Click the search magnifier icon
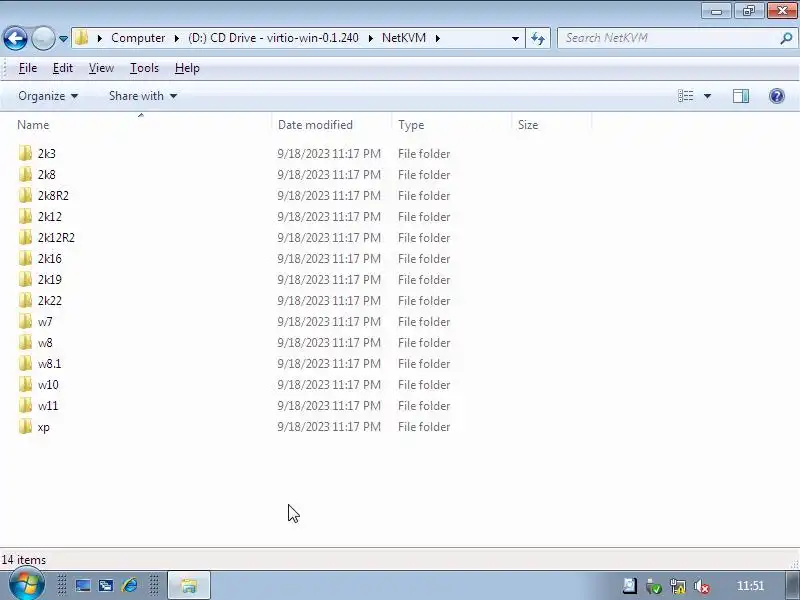Viewport: 800px width, 600px height. pyautogui.click(x=786, y=38)
